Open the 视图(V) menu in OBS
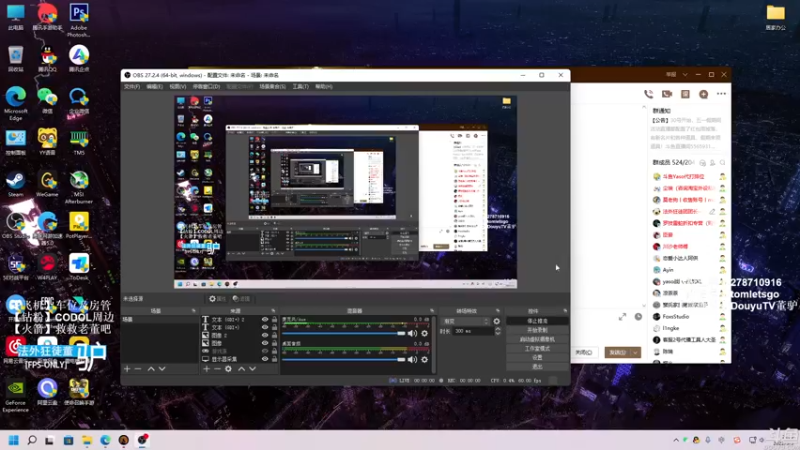Screen dimensions: 800x450 point(178,87)
